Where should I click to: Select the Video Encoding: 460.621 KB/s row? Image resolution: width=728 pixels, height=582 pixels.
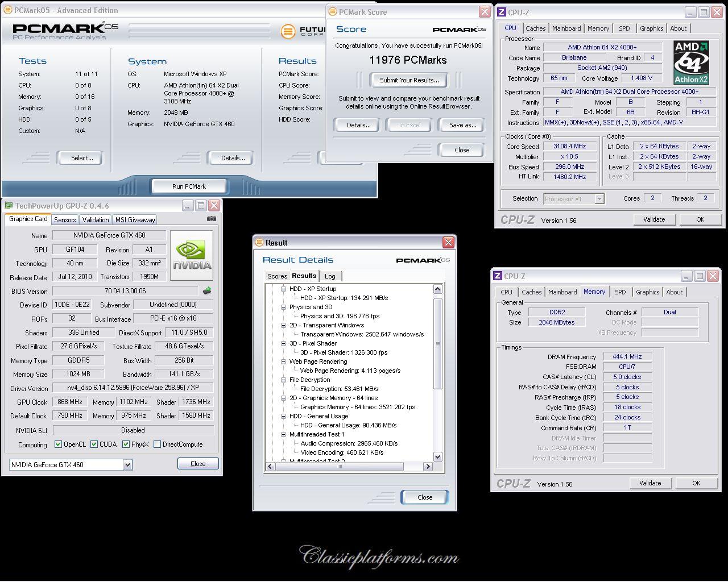coord(342,452)
